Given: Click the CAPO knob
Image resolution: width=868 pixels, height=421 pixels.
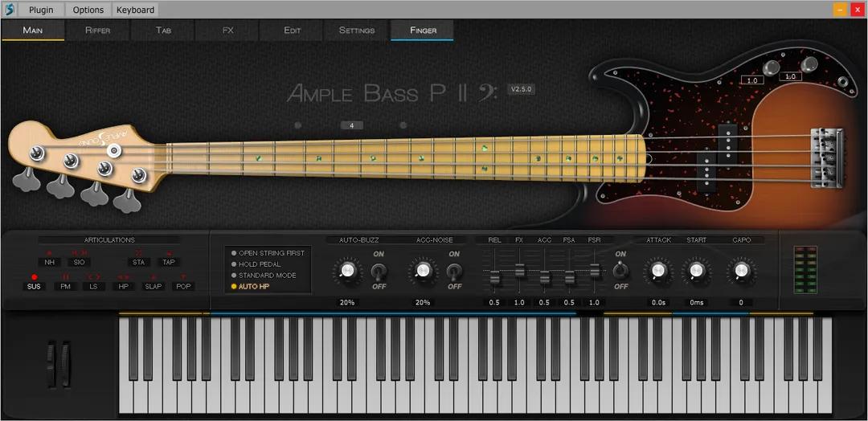Looking at the screenshot, I should [741, 270].
